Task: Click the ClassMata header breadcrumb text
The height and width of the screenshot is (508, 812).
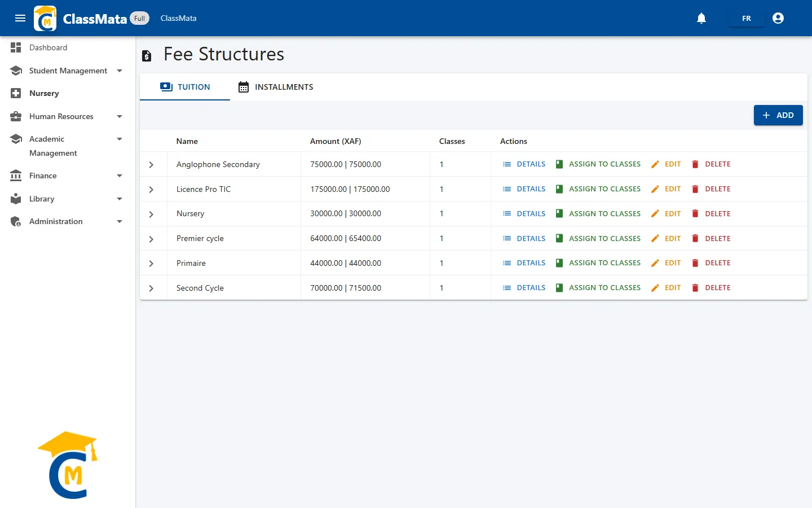Action: point(179,18)
